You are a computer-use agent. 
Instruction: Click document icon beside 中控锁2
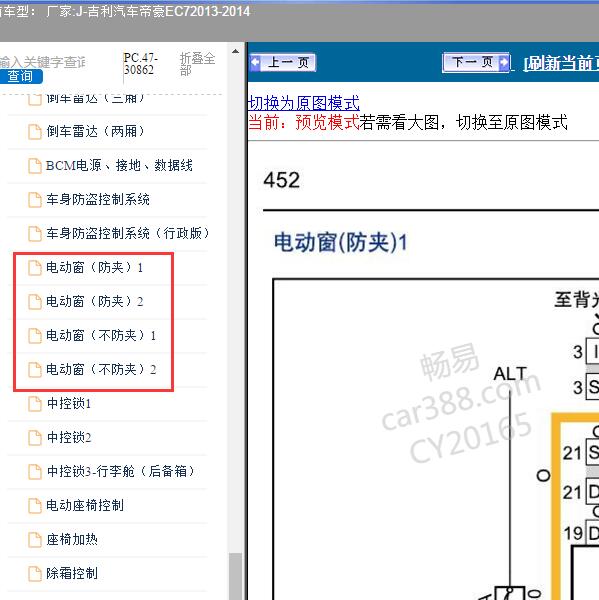35,438
